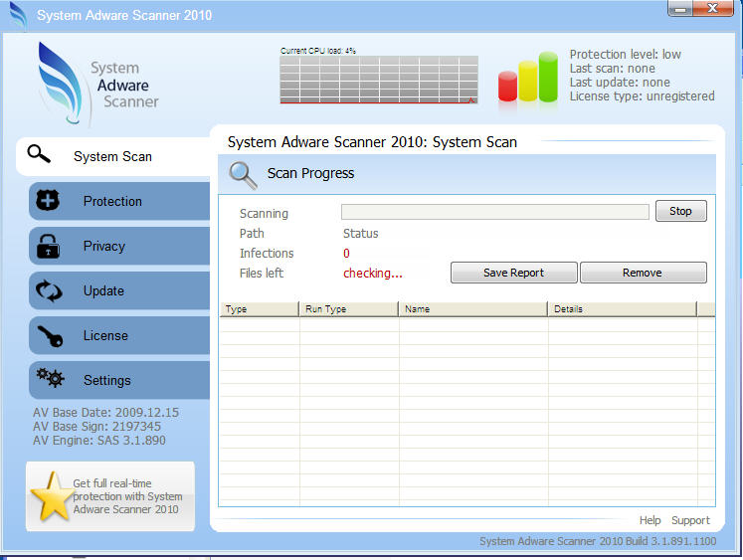The height and width of the screenshot is (560, 743).
Task: Click the build version text at bottom
Action: pyautogui.click(x=598, y=541)
